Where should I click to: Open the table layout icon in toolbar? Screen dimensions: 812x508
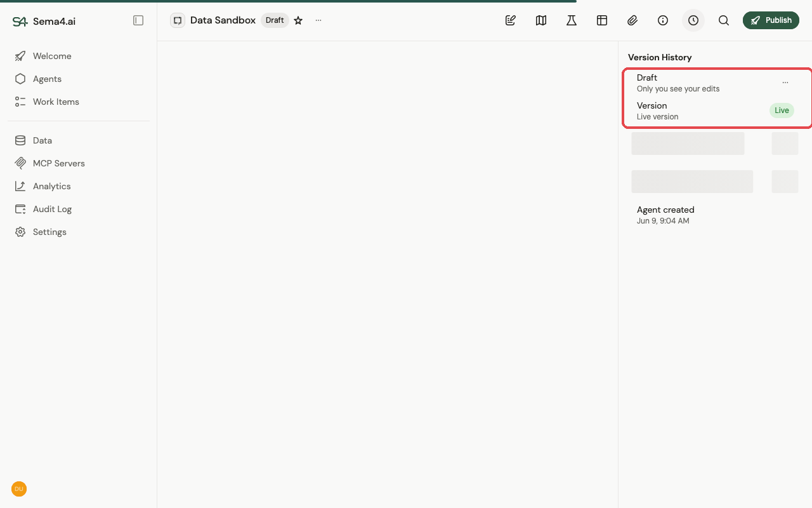click(602, 20)
